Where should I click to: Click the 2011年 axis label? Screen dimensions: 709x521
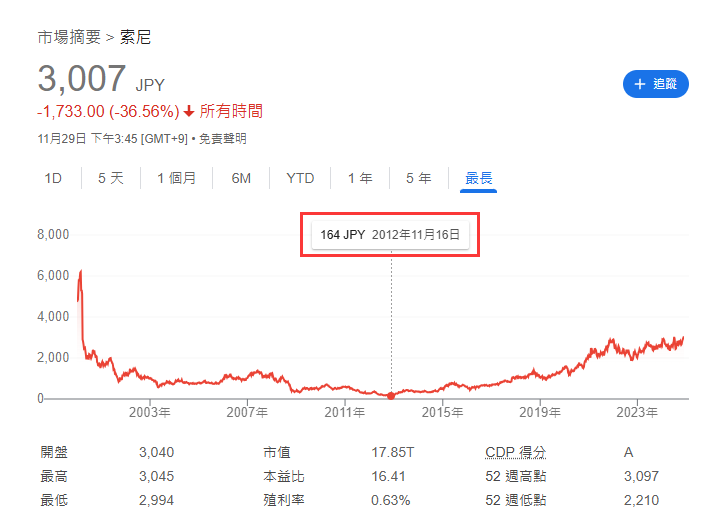coord(345,412)
